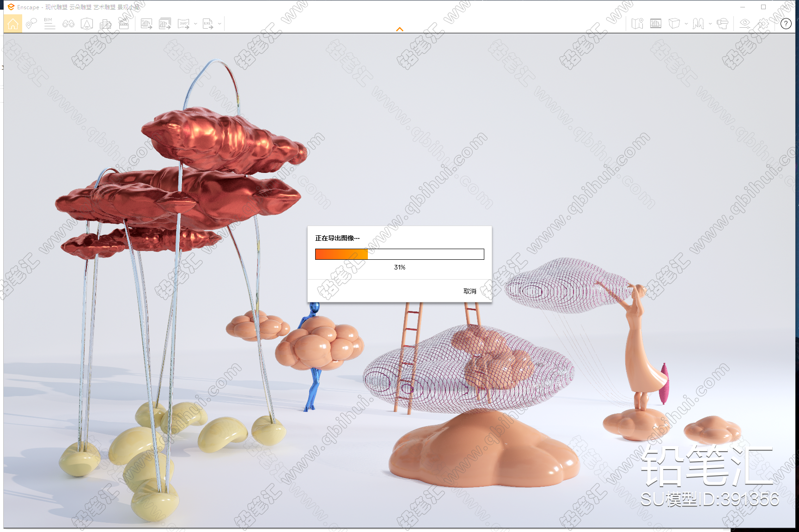Expand the 360 panorama export dropdown arrow
The image size is (799, 532).
pyautogui.click(x=195, y=24)
